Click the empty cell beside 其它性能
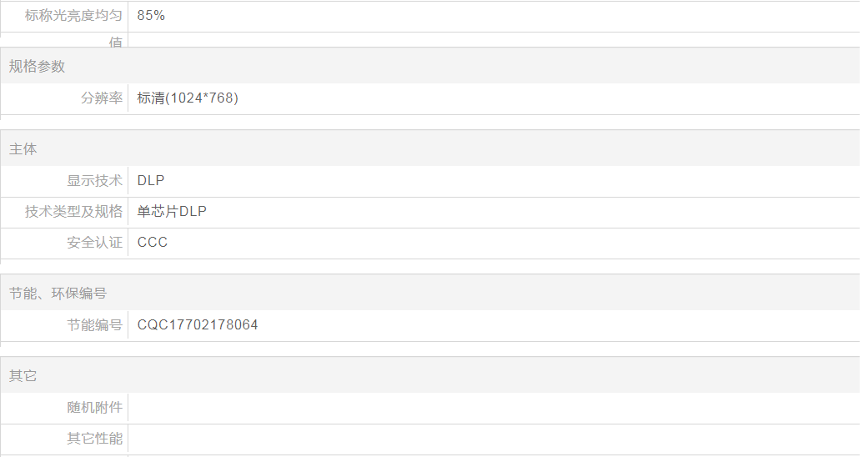This screenshot has height=457, width=868. pyautogui.click(x=492, y=439)
